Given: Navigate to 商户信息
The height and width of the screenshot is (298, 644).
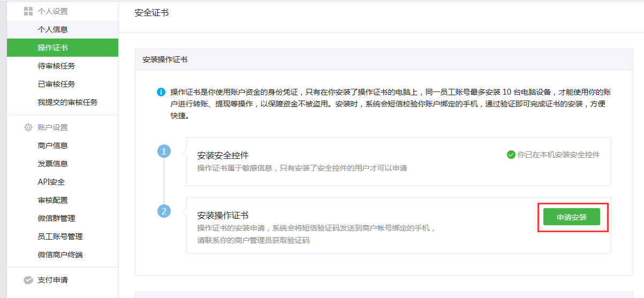Looking at the screenshot, I should [x=52, y=146].
